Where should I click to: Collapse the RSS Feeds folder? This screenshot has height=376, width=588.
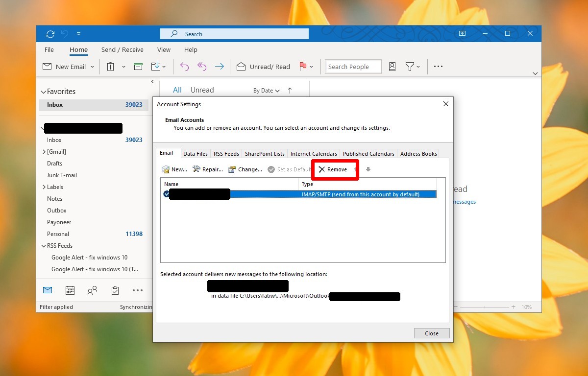pos(44,246)
